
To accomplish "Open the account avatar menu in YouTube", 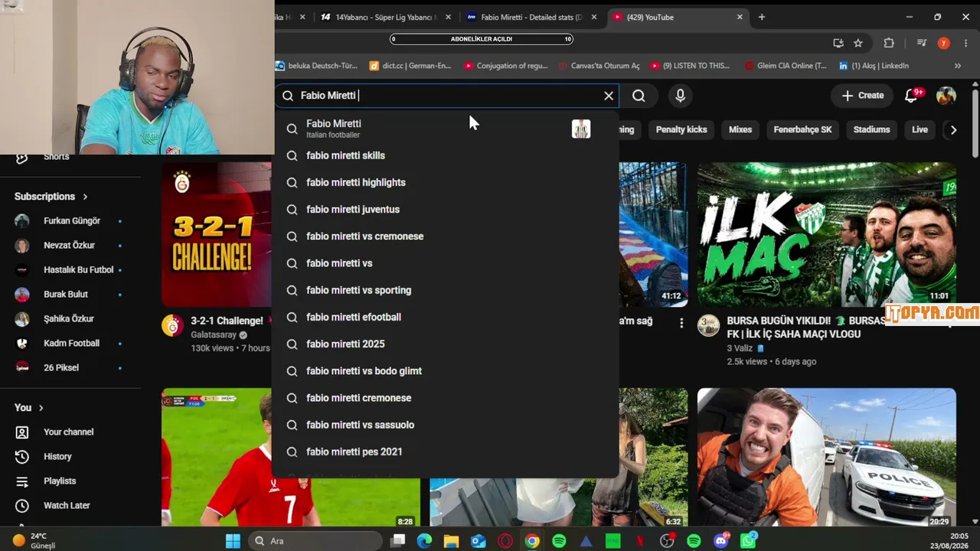I will click(x=946, y=96).
